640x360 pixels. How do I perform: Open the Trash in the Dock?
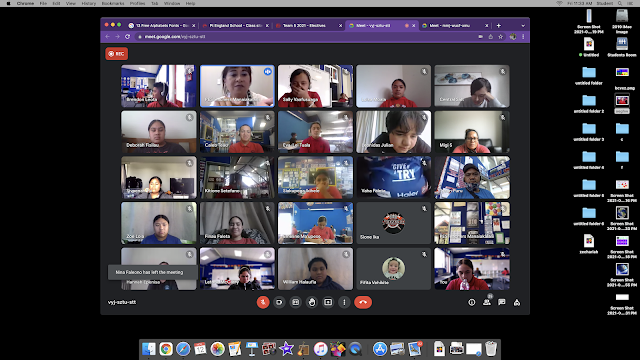pos(491,349)
